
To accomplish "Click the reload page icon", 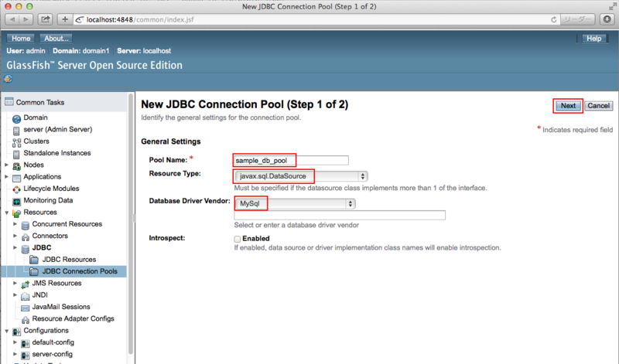I will (553, 19).
